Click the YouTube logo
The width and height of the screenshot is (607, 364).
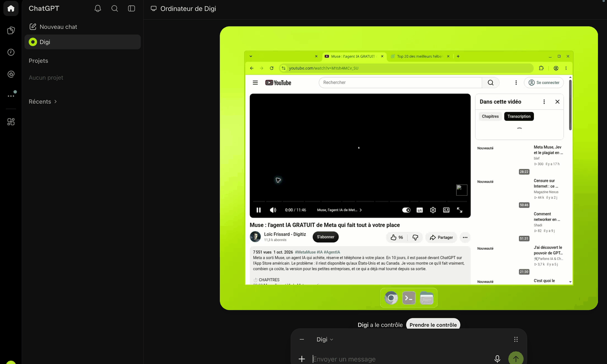[278, 82]
